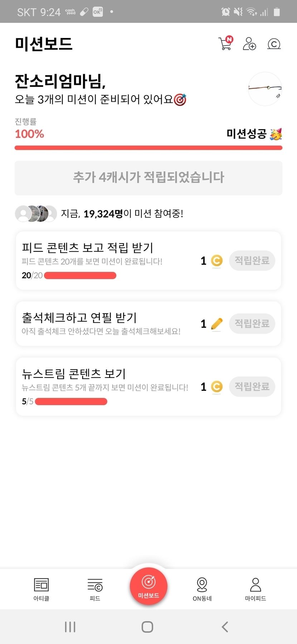Open the cash balance icon

(274, 44)
